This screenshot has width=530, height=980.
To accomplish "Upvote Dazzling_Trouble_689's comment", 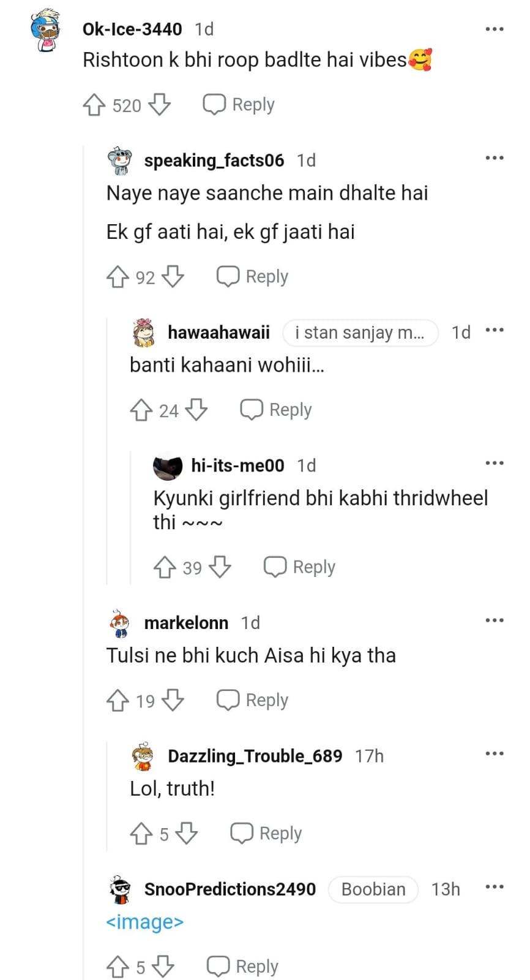I will pyautogui.click(x=141, y=834).
